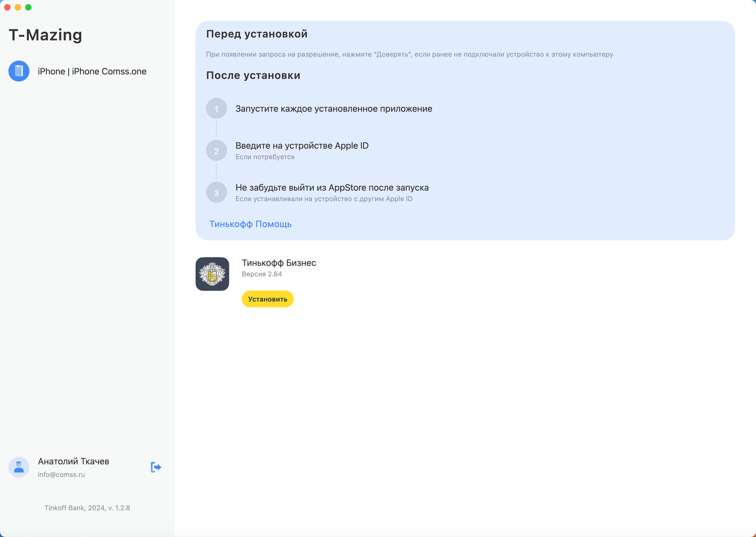756x537 pixels.
Task: Click the note about another Apple ID
Action: [x=324, y=199]
